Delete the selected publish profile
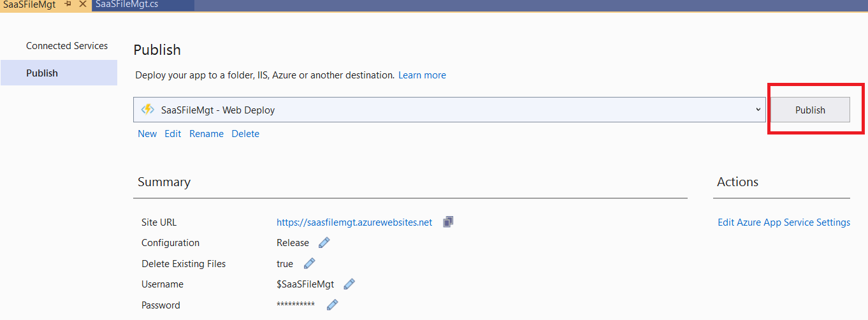 click(x=245, y=134)
